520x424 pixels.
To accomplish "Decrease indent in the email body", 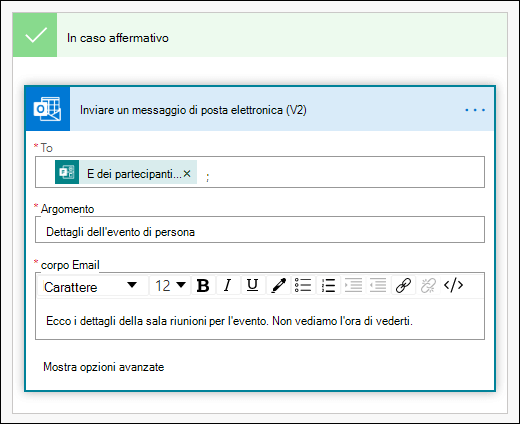I will coord(378,286).
